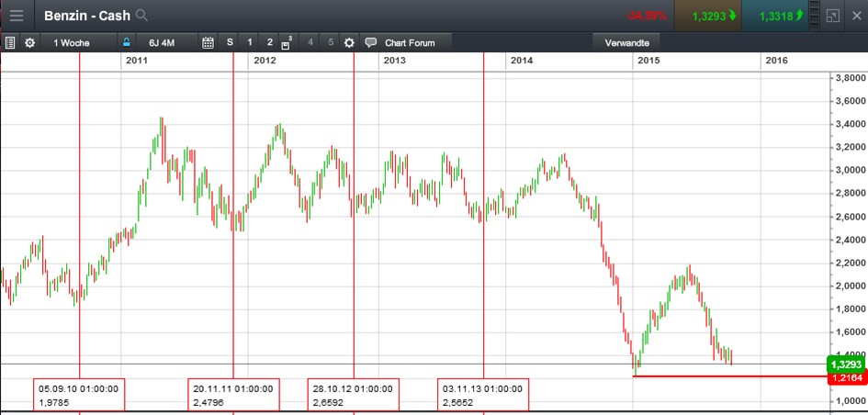Click the 20.11.11 vertical line date label
868x415 pixels.
click(x=231, y=394)
